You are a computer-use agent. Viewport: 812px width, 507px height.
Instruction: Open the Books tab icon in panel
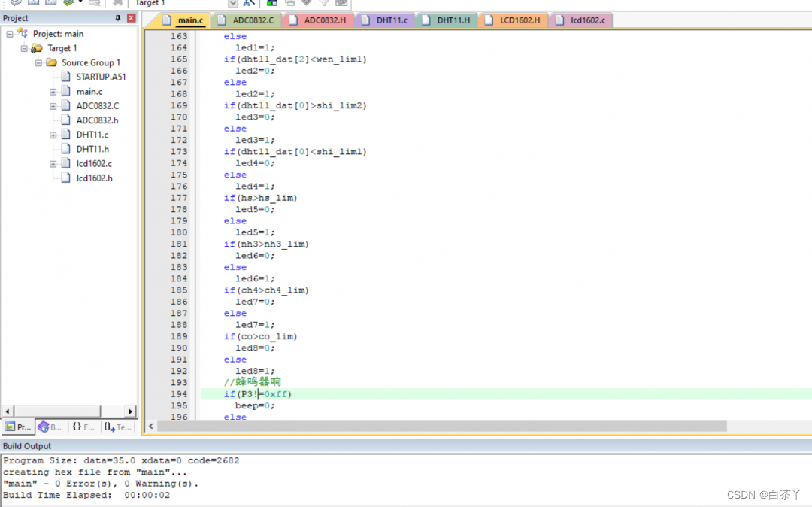tap(50, 427)
